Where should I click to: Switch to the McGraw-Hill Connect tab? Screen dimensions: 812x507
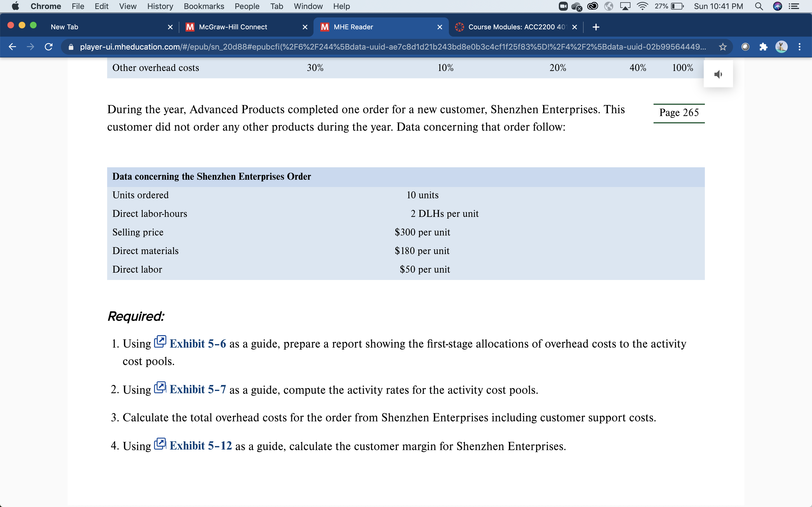pos(233,27)
